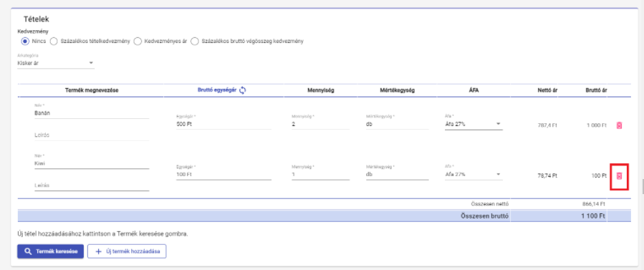
Task: Click the Bruttó egységár column header
Action: [217, 91]
